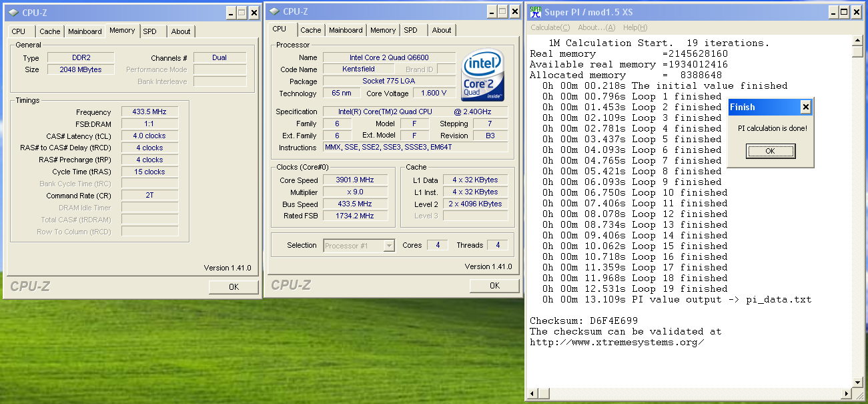Screen dimensions: 868x404
Task: Click the '1M Calculation Start' line
Action: pos(659,43)
